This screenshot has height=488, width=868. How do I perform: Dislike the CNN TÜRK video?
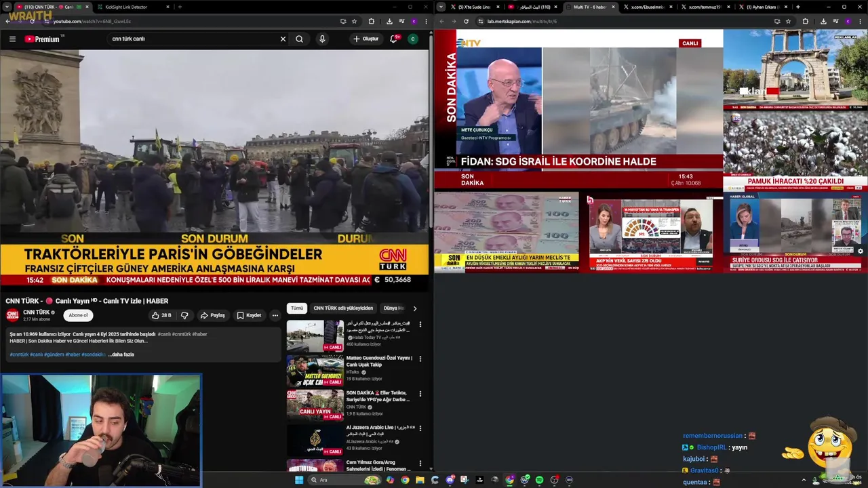[x=184, y=315]
